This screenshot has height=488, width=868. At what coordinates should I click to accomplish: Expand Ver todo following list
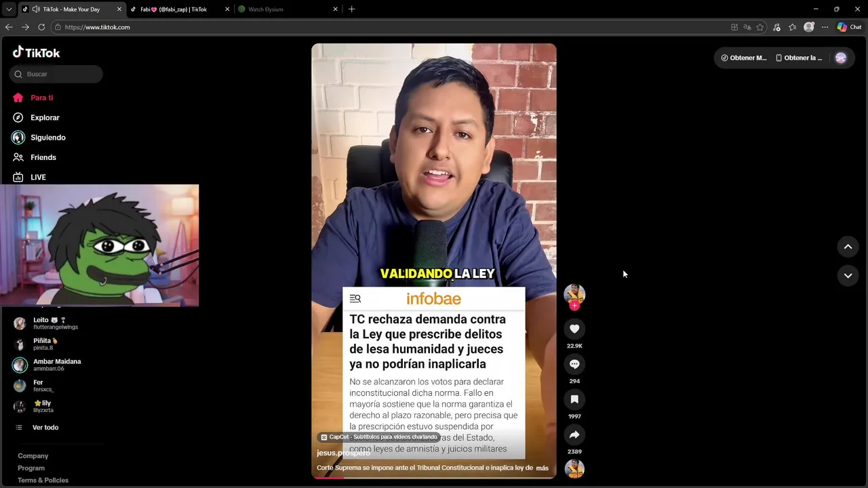(x=45, y=428)
